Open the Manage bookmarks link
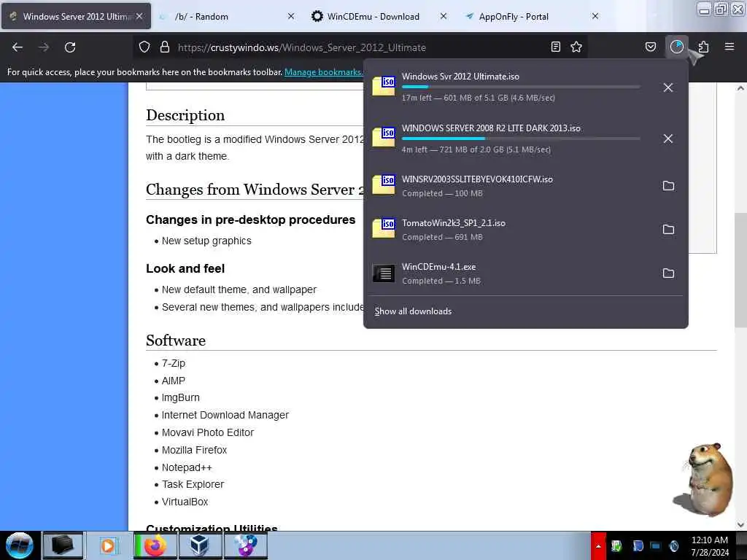 coord(323,72)
